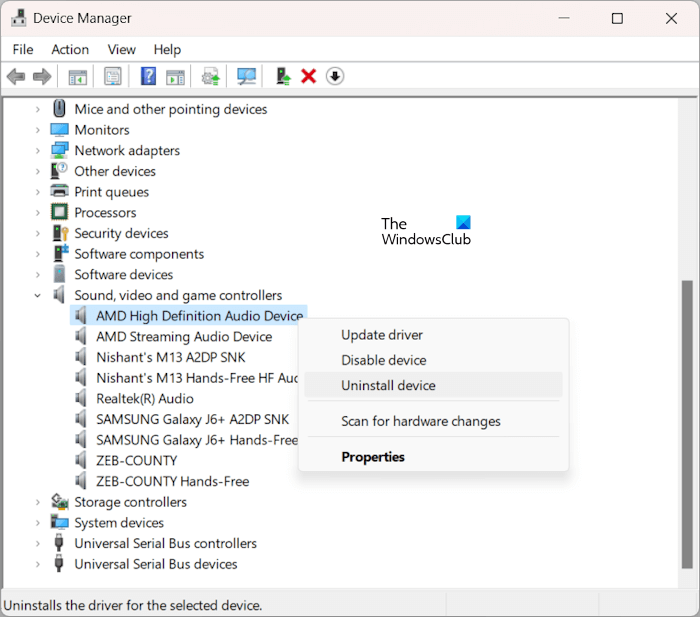Viewport: 700px width, 617px height.
Task: Click the vertical scrollbar thumb
Action: [x=687, y=424]
